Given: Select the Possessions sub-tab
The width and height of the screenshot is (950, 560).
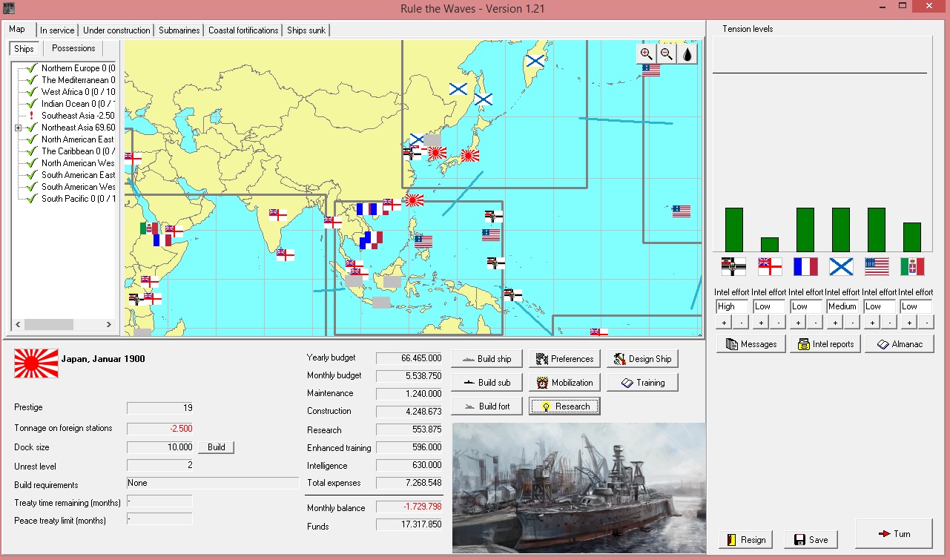Looking at the screenshot, I should click(x=73, y=48).
